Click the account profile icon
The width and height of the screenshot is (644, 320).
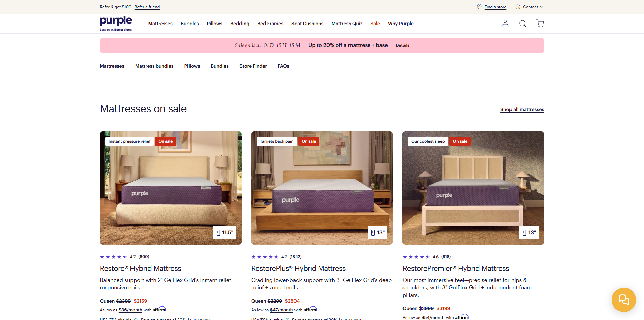click(x=505, y=24)
